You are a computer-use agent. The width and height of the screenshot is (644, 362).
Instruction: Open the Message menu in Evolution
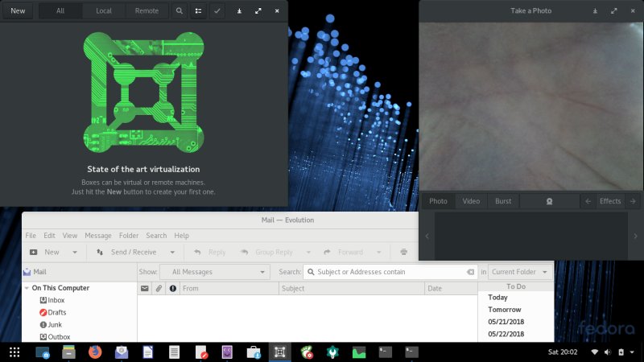[x=98, y=236]
